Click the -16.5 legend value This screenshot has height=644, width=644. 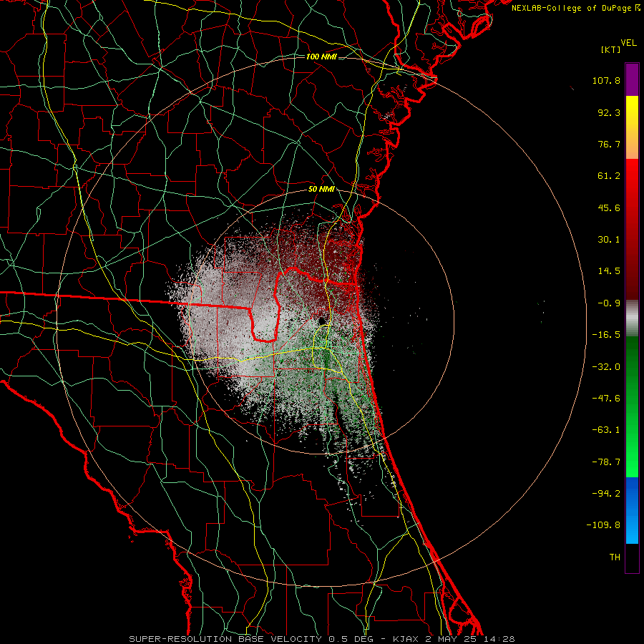point(606,335)
